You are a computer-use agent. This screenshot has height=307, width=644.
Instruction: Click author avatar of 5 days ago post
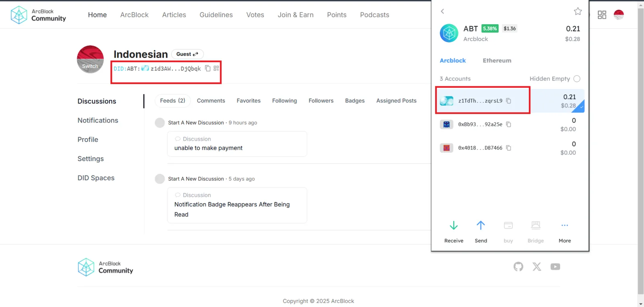[160, 179]
